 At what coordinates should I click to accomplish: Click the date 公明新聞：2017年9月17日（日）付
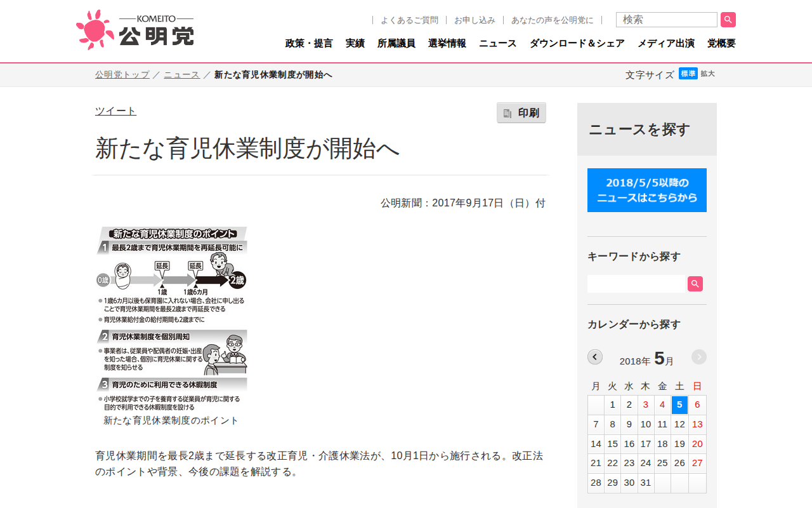[463, 203]
